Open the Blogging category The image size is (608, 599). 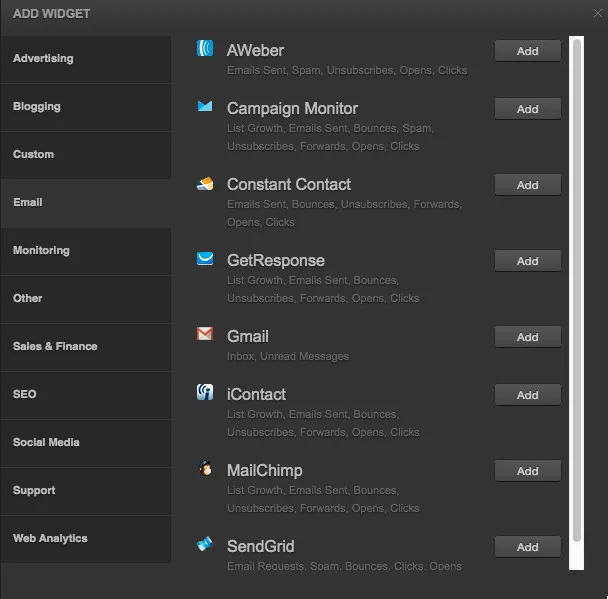86,107
